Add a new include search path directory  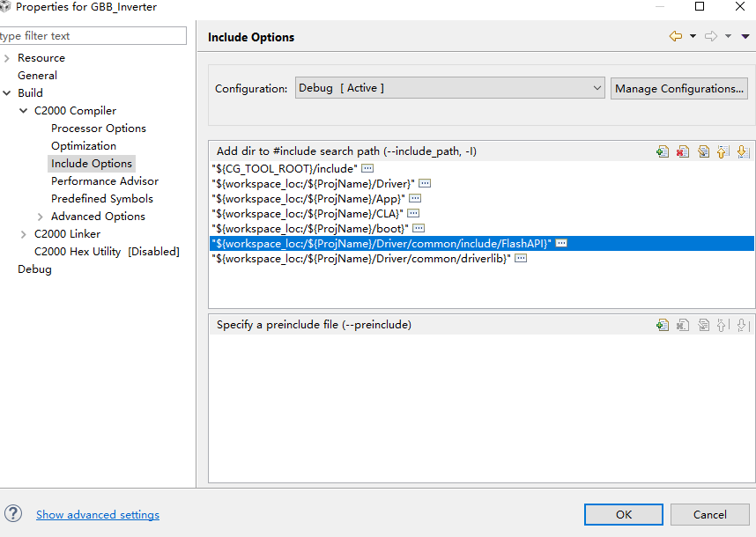(x=663, y=151)
